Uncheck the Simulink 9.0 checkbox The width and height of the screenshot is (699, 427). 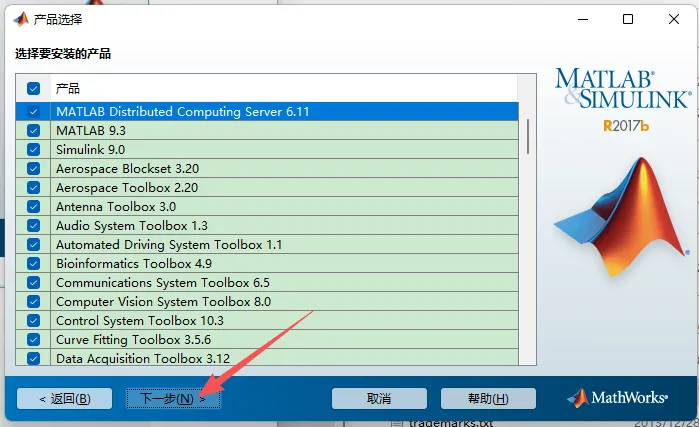coord(33,149)
